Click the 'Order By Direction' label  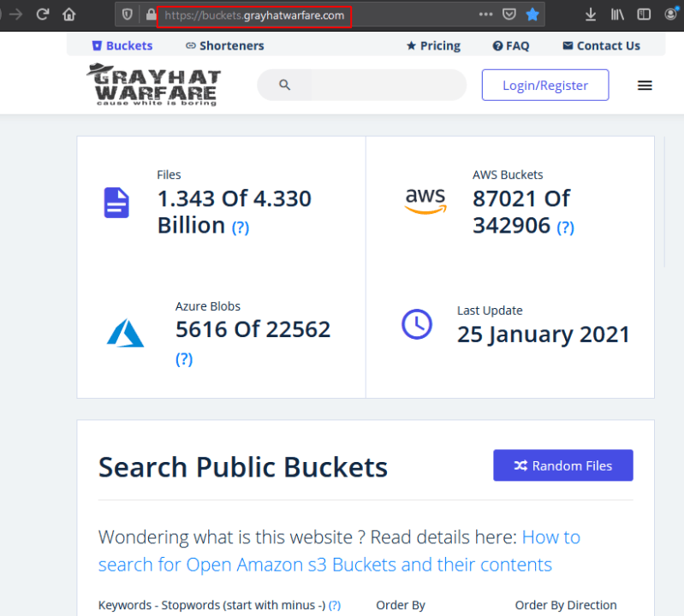566,605
